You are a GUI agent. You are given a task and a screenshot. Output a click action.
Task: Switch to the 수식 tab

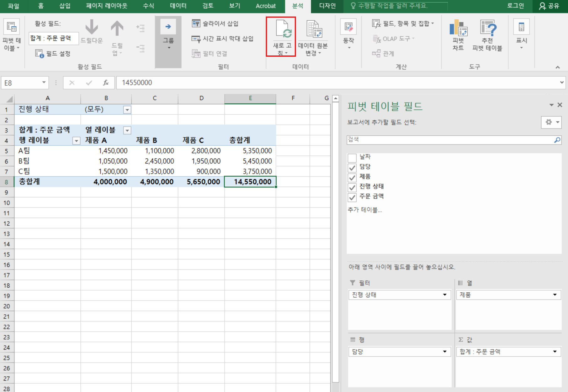pyautogui.click(x=148, y=6)
